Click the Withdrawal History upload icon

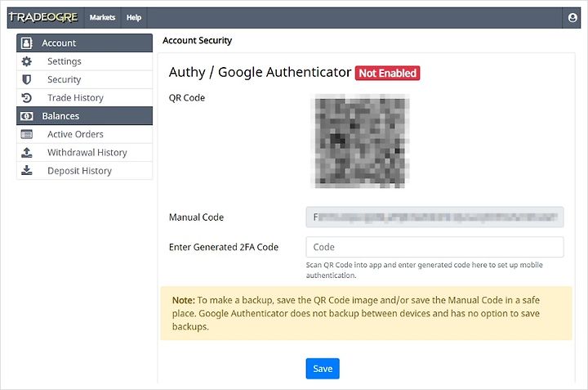click(27, 152)
